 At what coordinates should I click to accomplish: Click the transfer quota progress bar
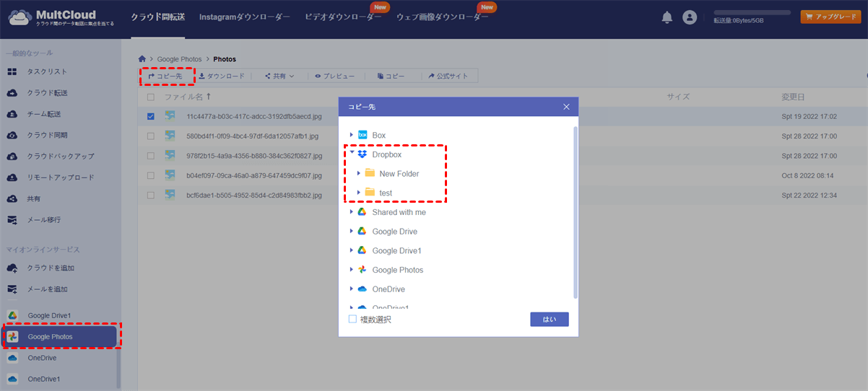click(x=752, y=12)
